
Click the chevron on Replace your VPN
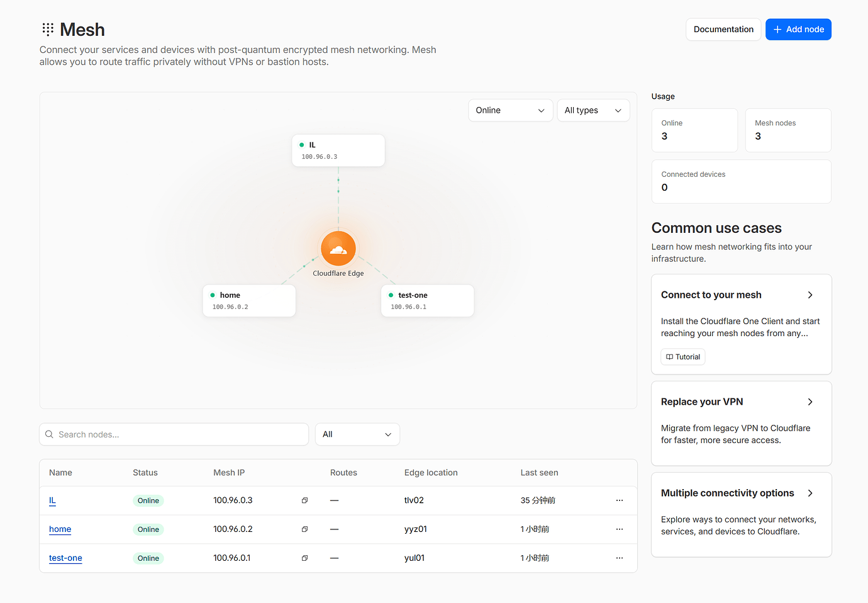tap(810, 402)
